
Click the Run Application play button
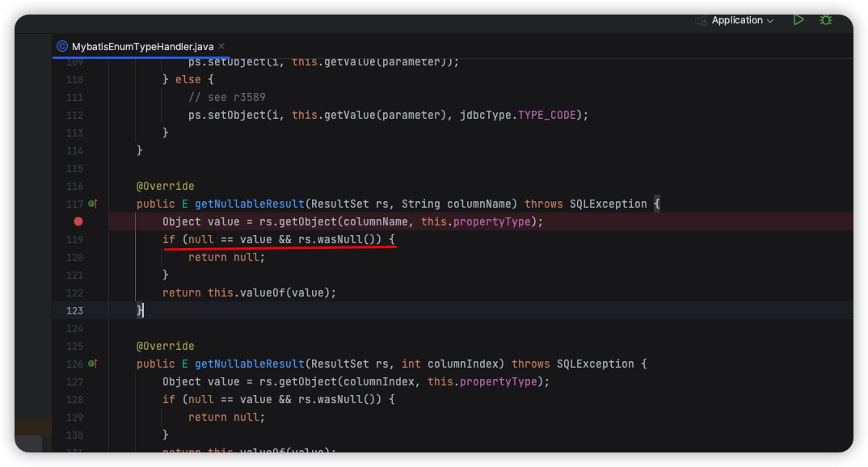798,20
